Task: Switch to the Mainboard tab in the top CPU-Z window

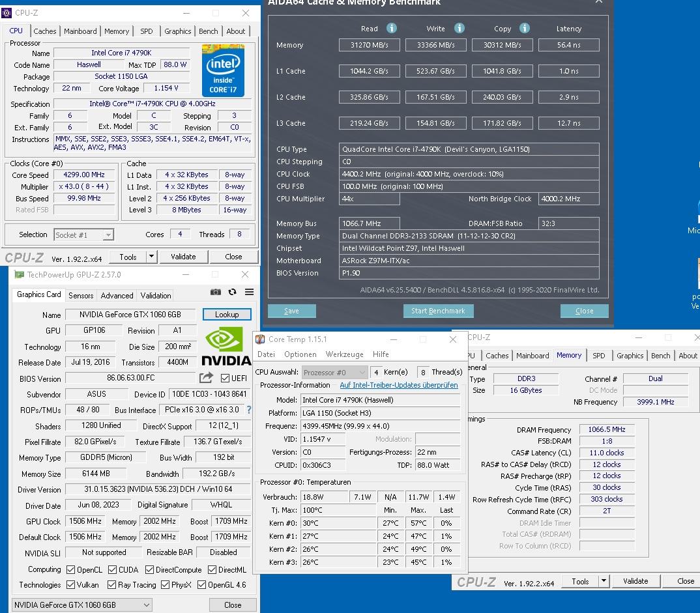Action: click(80, 31)
